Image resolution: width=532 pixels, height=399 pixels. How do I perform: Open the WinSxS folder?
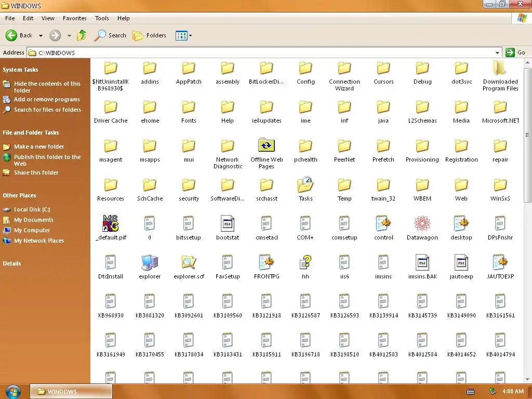[500, 185]
